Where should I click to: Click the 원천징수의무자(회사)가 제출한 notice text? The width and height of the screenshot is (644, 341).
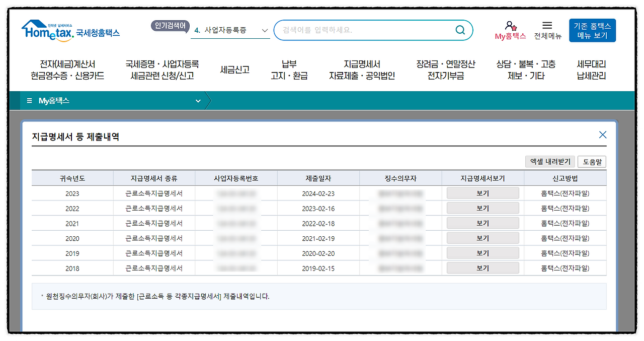click(x=157, y=296)
